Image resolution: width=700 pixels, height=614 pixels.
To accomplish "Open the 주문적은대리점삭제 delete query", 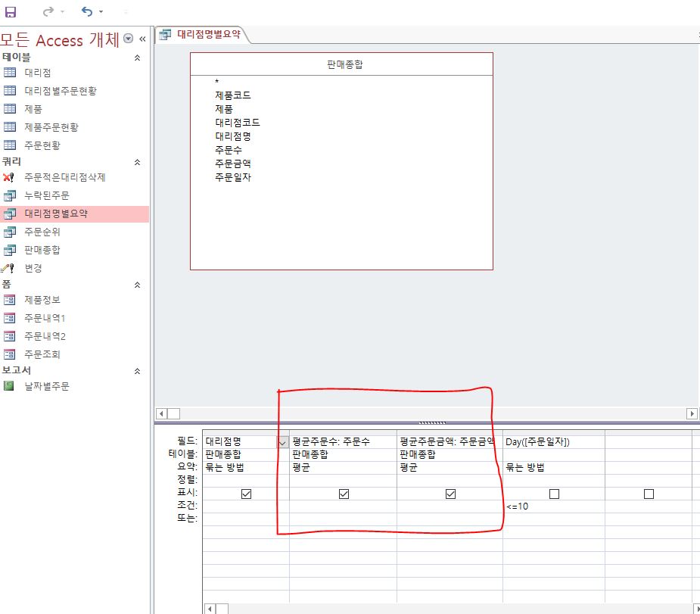I will tap(64, 177).
